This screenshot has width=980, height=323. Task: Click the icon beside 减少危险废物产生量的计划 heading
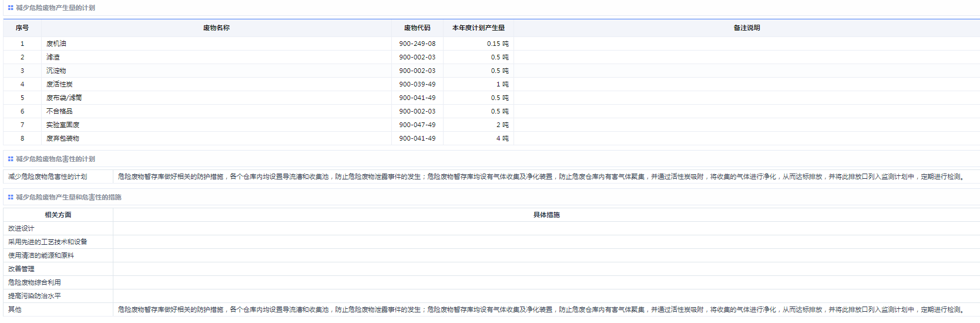click(11, 8)
